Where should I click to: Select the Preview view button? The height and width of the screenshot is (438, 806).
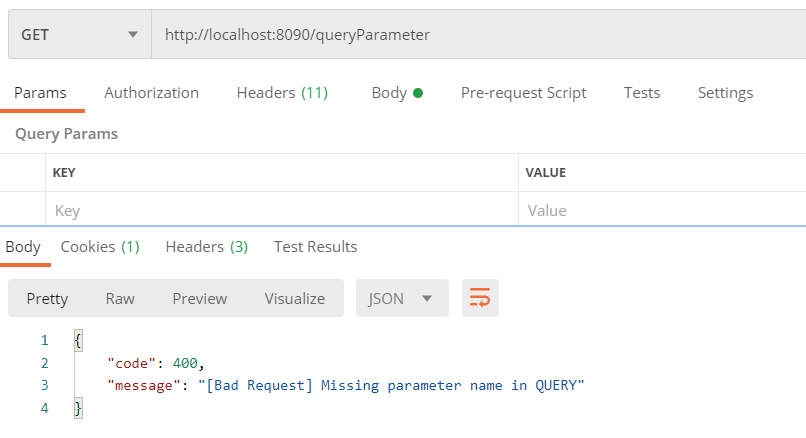point(199,298)
